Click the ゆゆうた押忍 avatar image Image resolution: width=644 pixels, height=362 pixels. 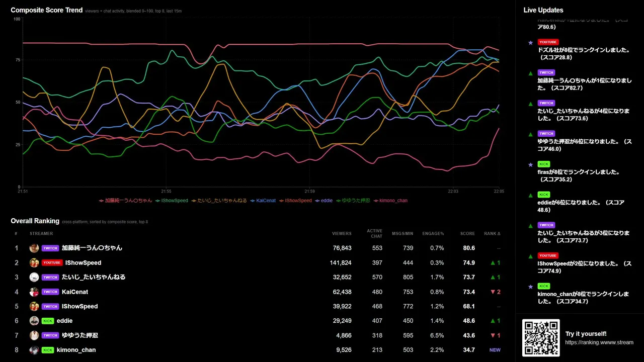(x=34, y=335)
